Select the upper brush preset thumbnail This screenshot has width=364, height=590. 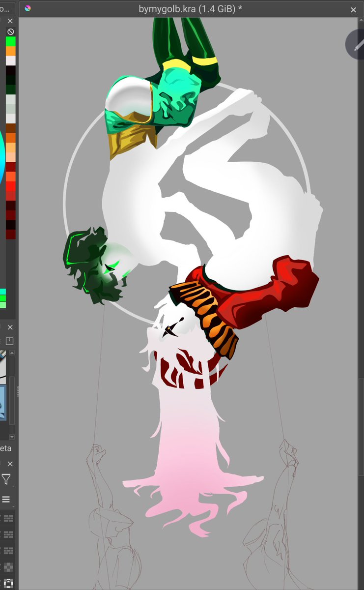tap(3, 367)
